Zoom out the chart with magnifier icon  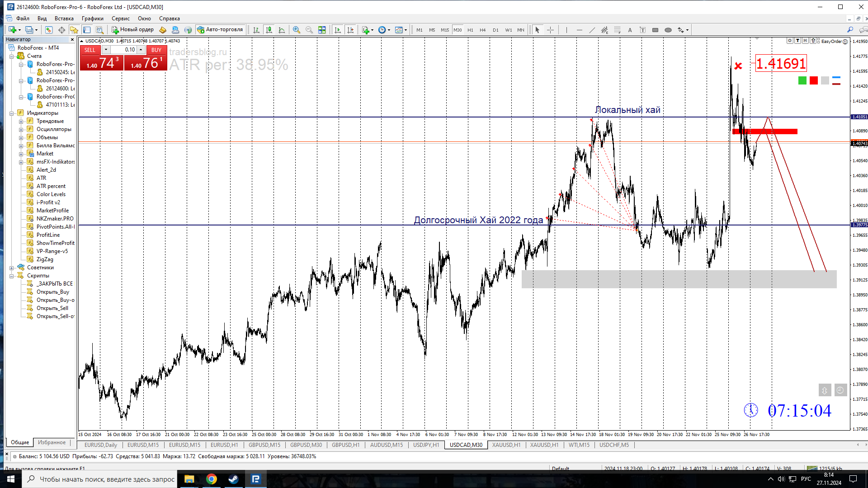(309, 30)
